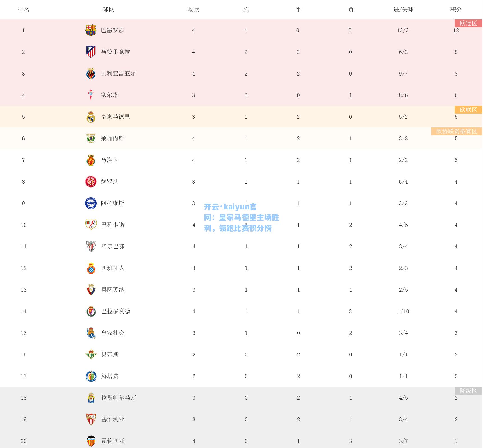This screenshot has width=483, height=448.
Task: Click the 胜 column header
Action: tap(246, 10)
